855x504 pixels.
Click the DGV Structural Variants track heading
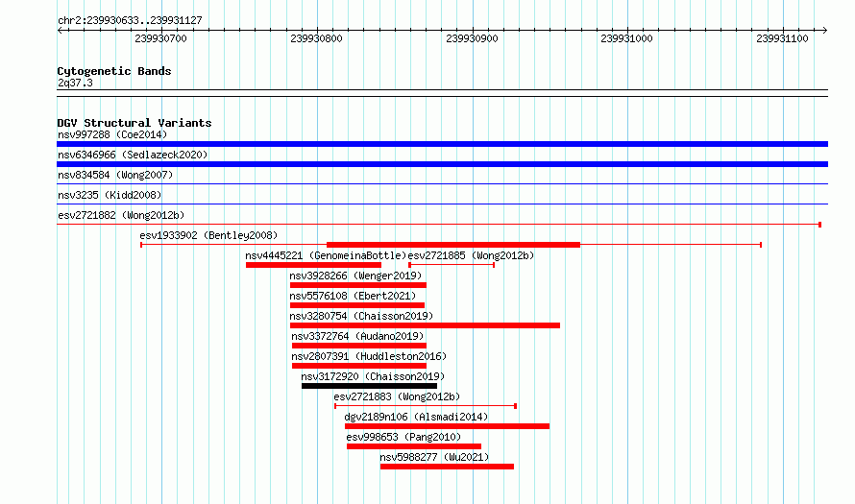click(134, 123)
